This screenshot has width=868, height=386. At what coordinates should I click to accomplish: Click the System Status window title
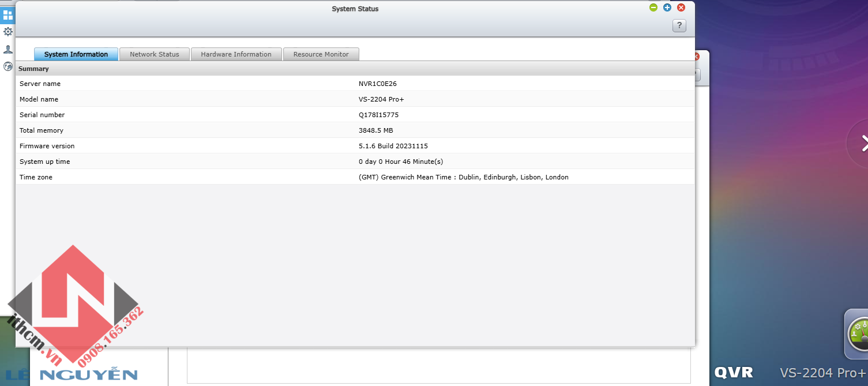click(355, 9)
